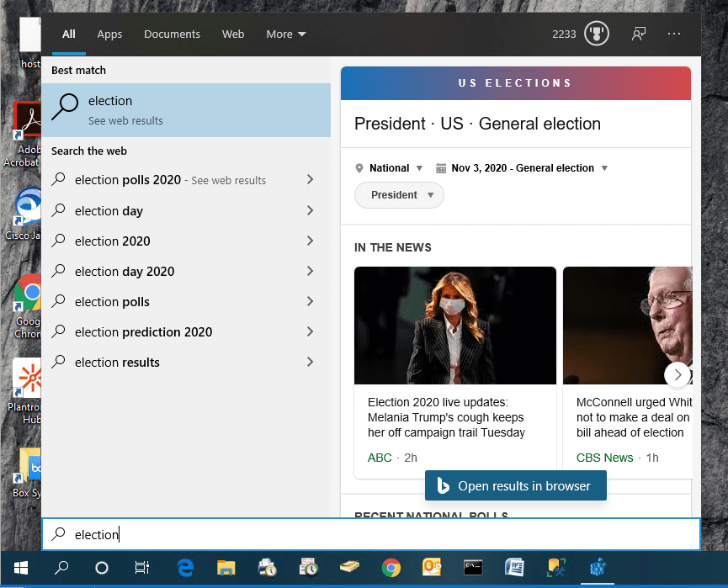
Task: Open the three-dots options menu
Action: click(673, 34)
